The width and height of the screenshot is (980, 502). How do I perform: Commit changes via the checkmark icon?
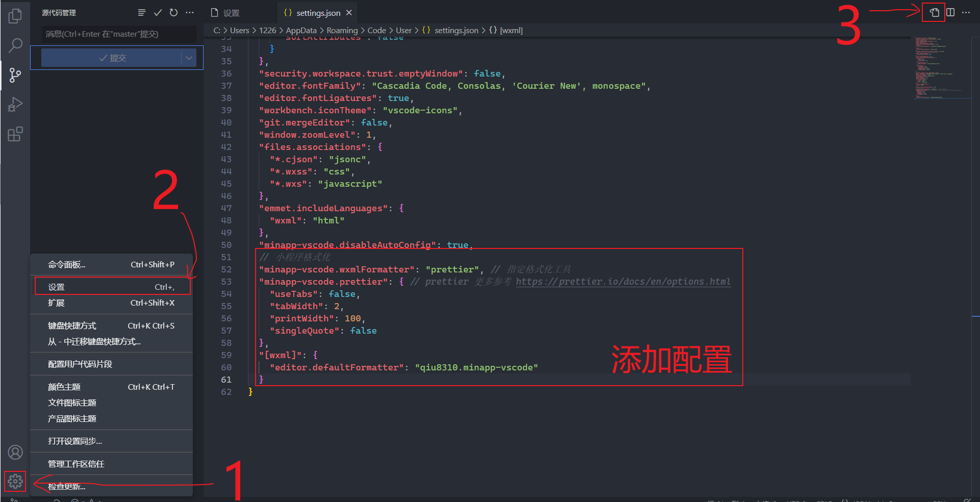click(158, 12)
